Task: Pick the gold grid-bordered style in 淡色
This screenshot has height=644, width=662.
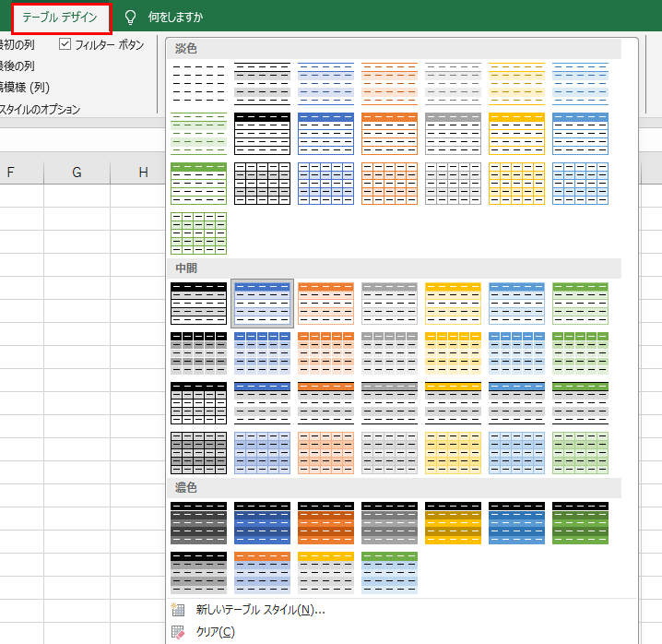Action: click(516, 183)
